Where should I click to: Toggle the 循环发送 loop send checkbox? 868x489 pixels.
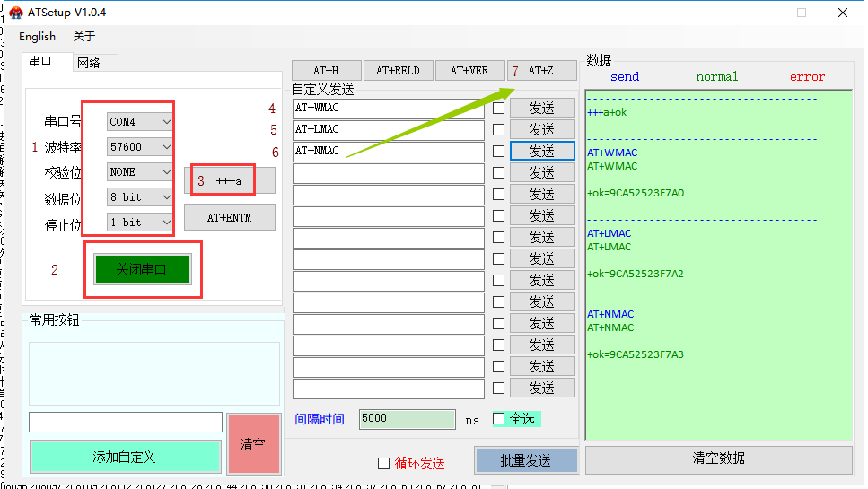pos(384,463)
